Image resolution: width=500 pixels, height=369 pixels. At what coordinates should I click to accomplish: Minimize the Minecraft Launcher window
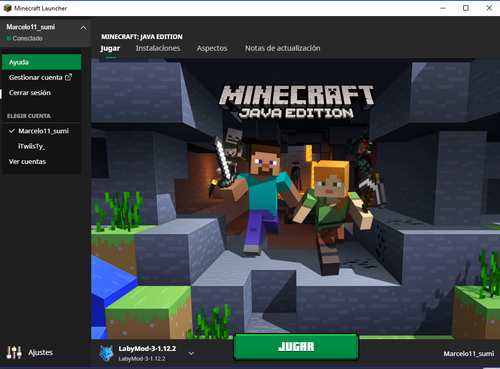pyautogui.click(x=443, y=8)
